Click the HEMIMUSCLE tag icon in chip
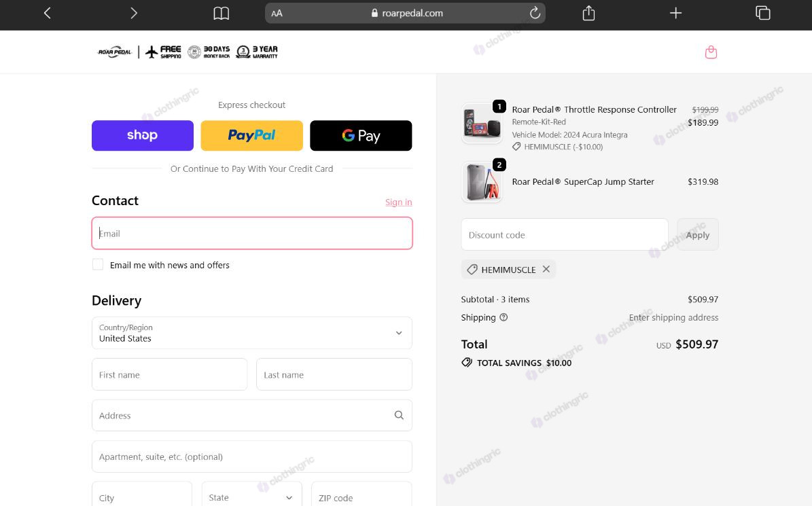The image size is (812, 506). [x=472, y=270]
